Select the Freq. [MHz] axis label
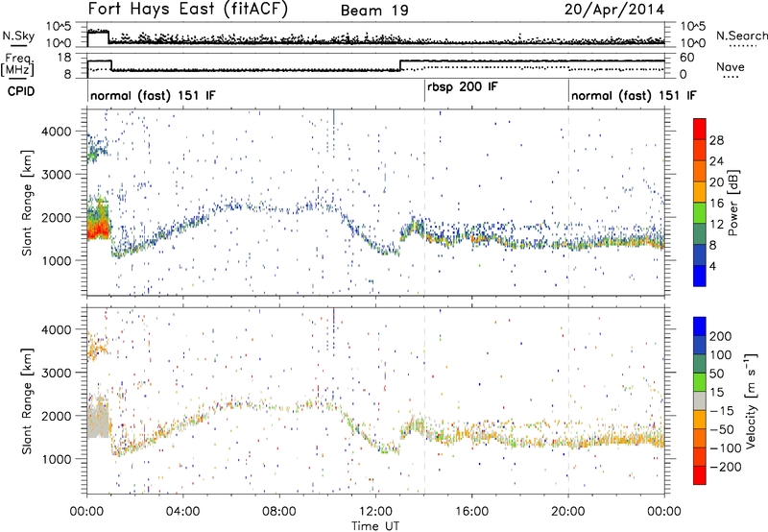Screen dimensions: 768x532 (x=18, y=64)
